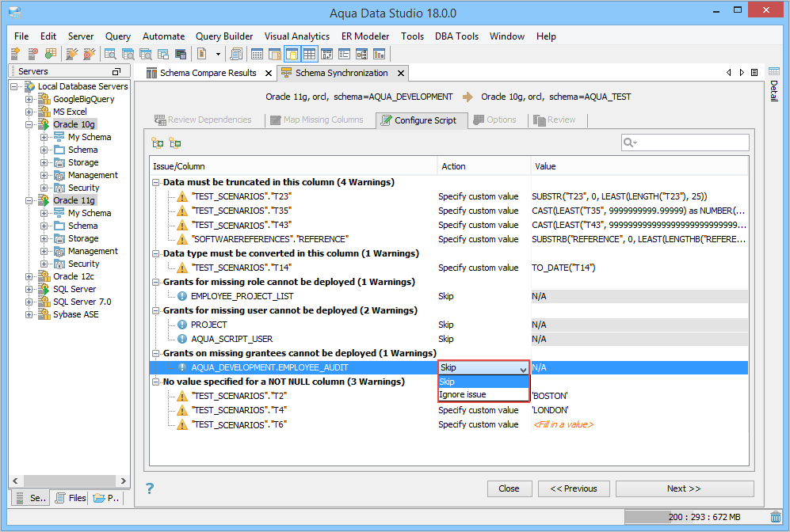
Task: Click the Close button
Action: pos(509,488)
